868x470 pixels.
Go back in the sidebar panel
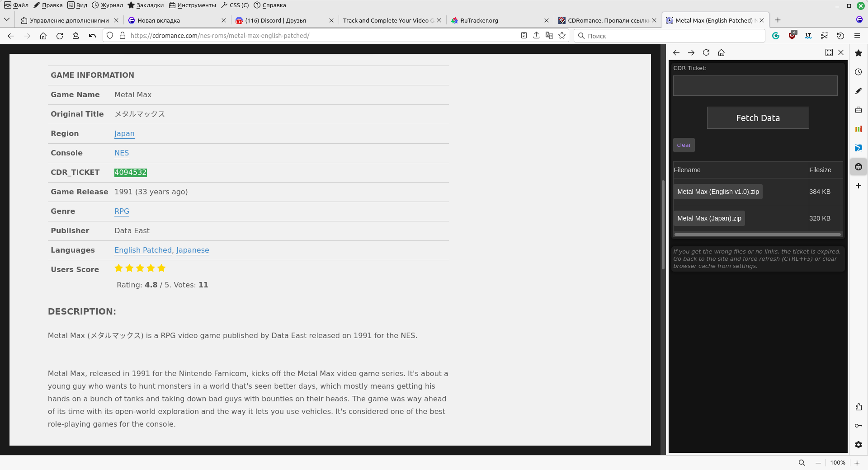(x=676, y=52)
